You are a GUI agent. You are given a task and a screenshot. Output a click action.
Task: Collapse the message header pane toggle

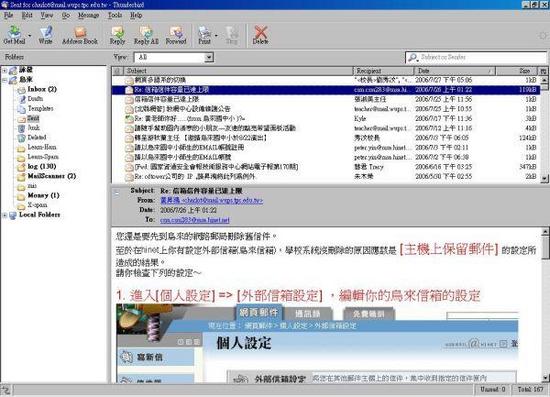(x=117, y=192)
